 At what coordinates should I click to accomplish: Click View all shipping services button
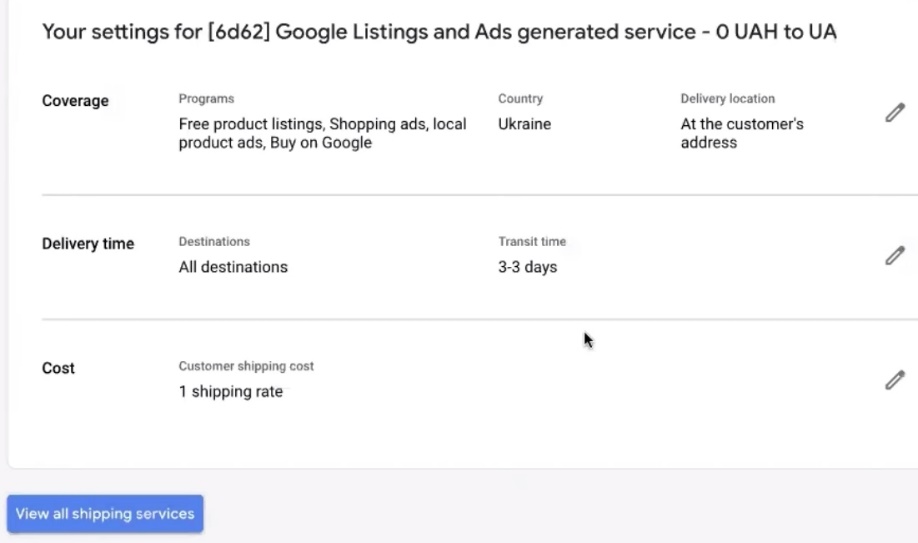pos(105,514)
